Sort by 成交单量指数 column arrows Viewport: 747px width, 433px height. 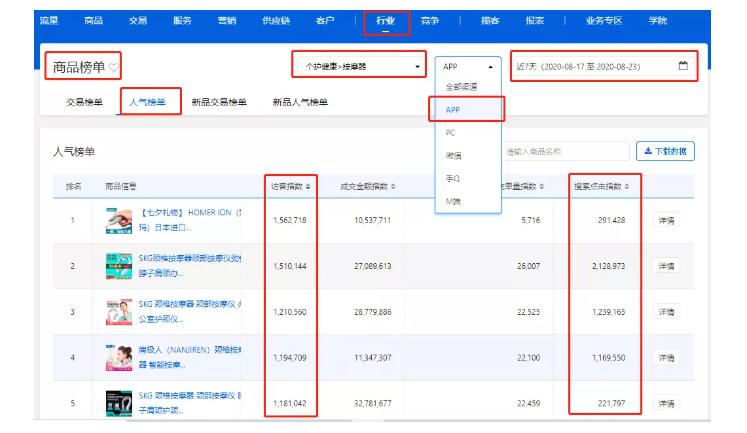pyautogui.click(x=542, y=186)
